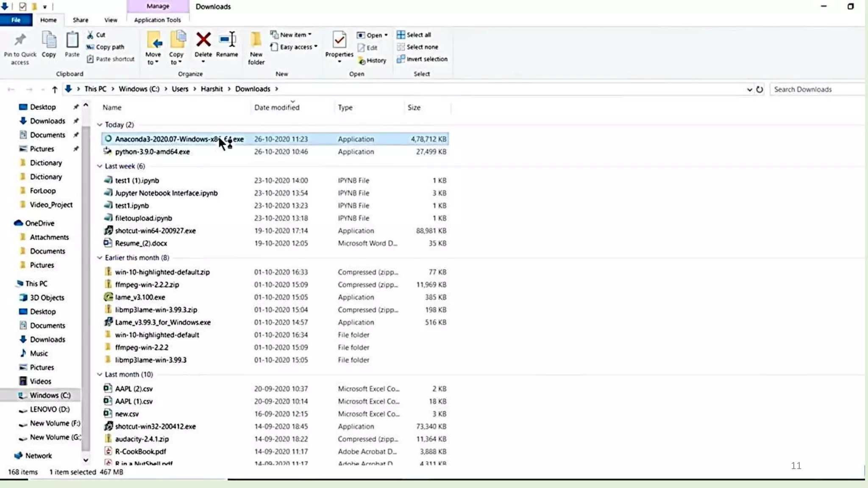Image resolution: width=868 pixels, height=488 pixels.
Task: Click the Rename icon in ribbon
Action: [x=227, y=40]
